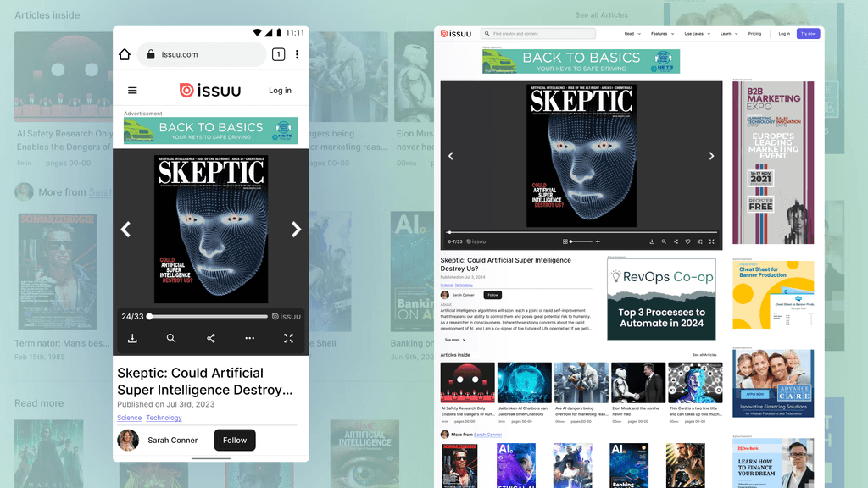Image resolution: width=868 pixels, height=488 pixels.
Task: Go to previous page in mobile reader
Action: [125, 229]
